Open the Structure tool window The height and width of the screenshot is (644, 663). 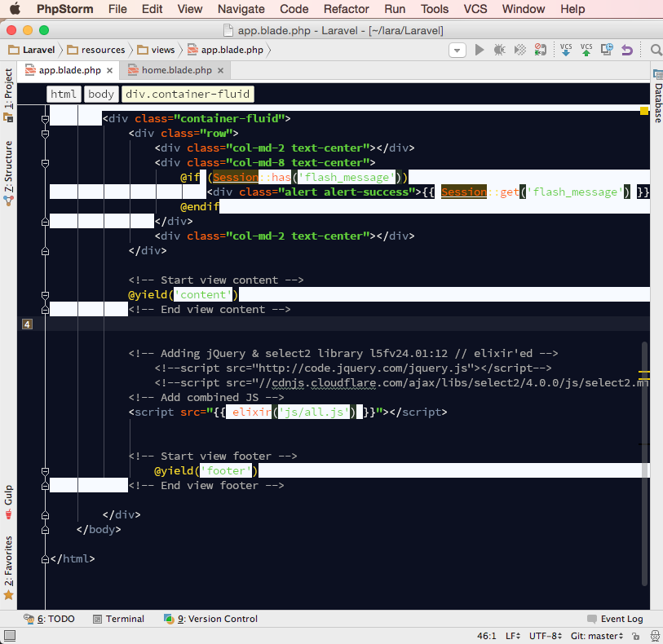point(8,174)
